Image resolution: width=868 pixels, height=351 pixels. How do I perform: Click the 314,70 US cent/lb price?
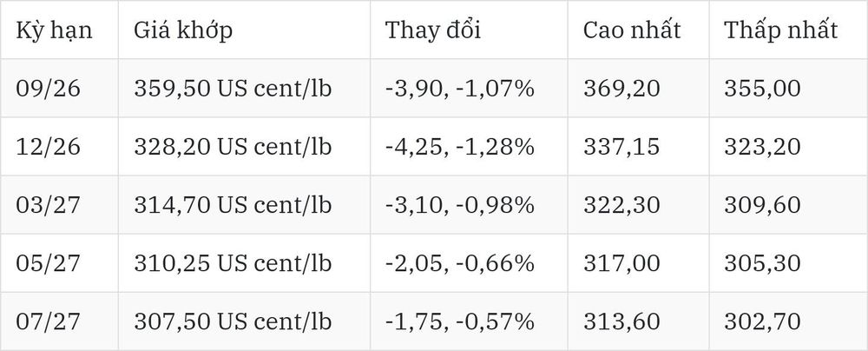coord(233,205)
